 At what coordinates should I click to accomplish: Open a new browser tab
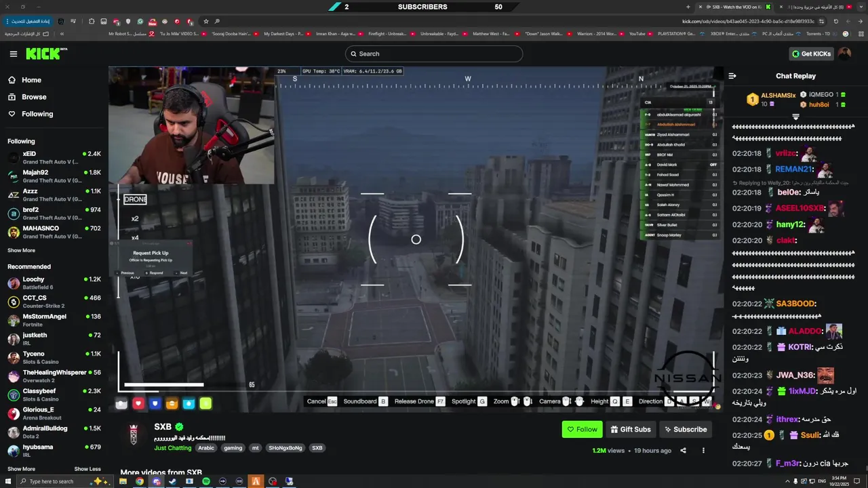tap(688, 7)
